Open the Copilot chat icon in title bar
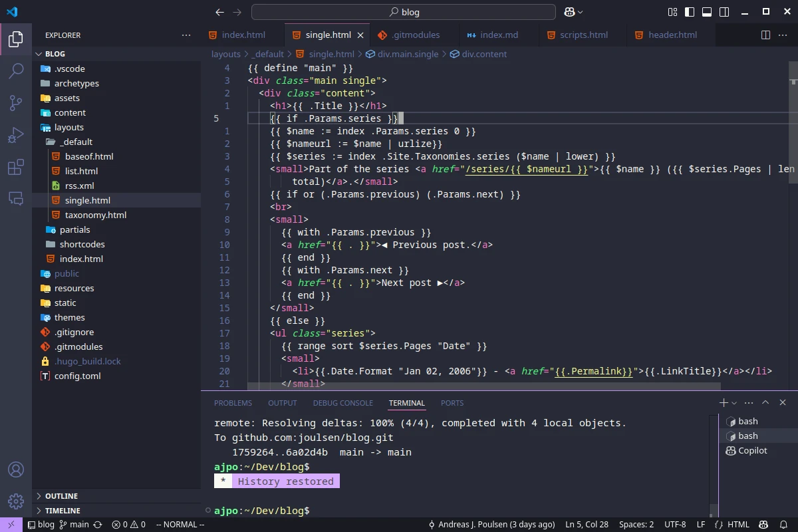This screenshot has width=798, height=532. (570, 12)
